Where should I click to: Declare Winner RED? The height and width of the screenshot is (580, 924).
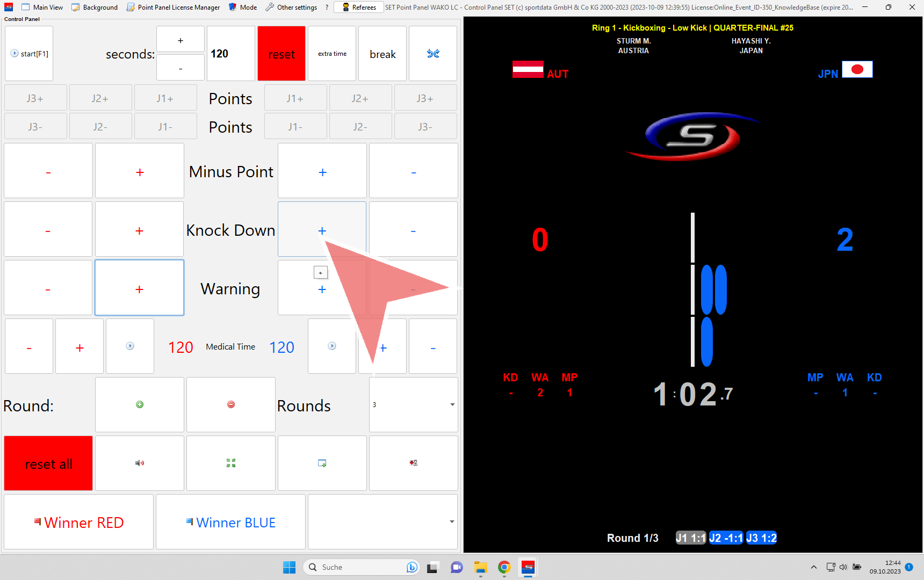[x=79, y=522]
